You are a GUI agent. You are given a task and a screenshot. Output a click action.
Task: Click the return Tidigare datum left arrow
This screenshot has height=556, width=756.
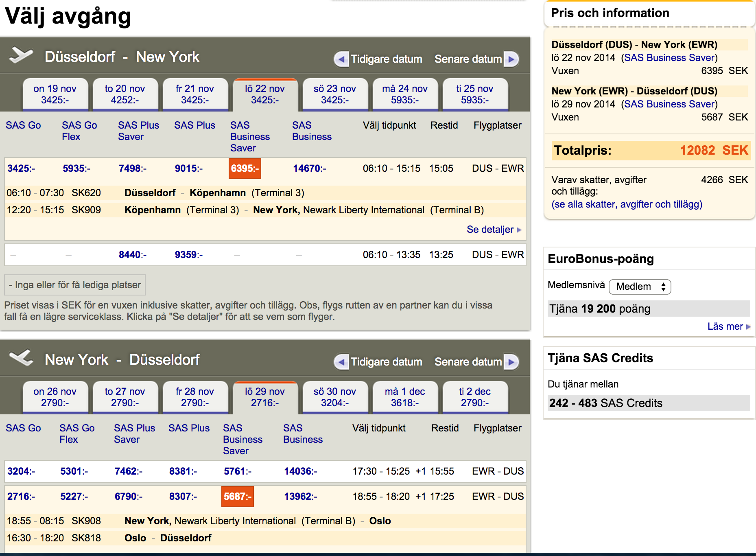(342, 362)
